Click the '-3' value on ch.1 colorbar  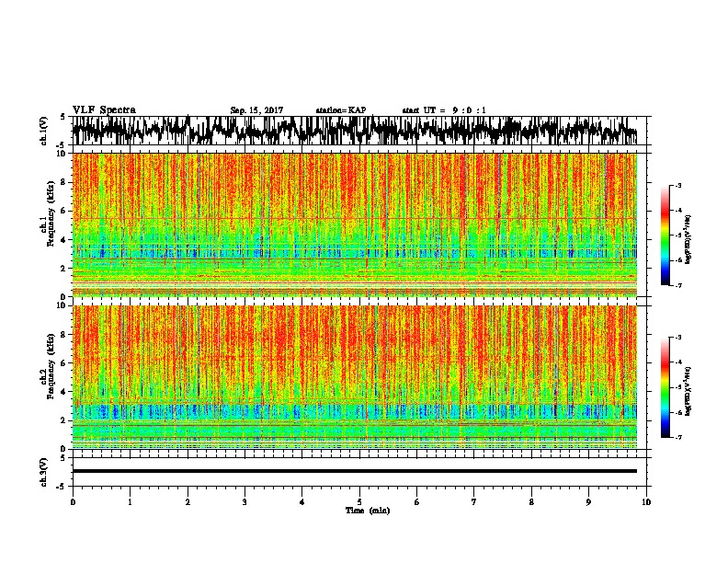(677, 186)
